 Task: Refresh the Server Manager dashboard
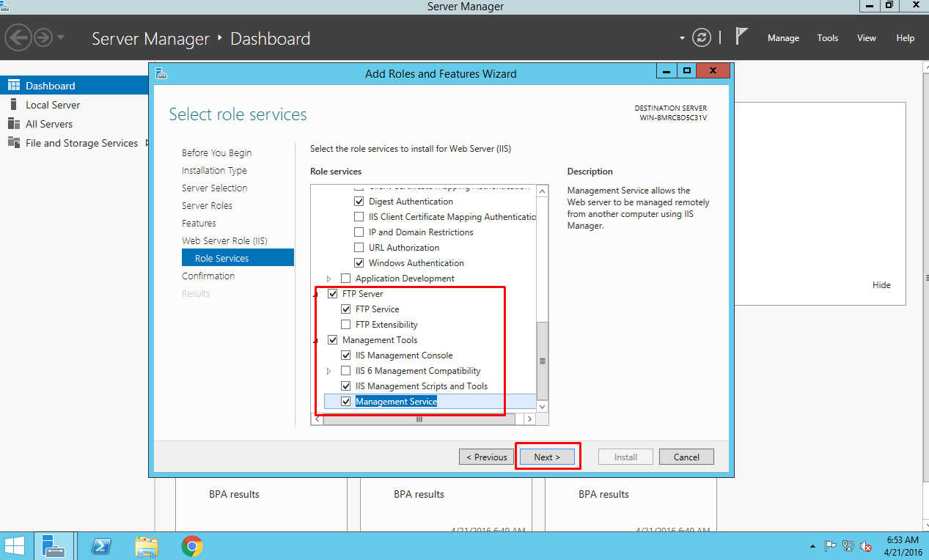pyautogui.click(x=702, y=38)
